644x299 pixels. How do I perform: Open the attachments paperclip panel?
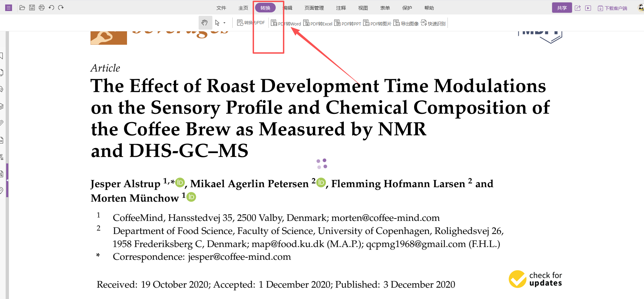click(1, 123)
